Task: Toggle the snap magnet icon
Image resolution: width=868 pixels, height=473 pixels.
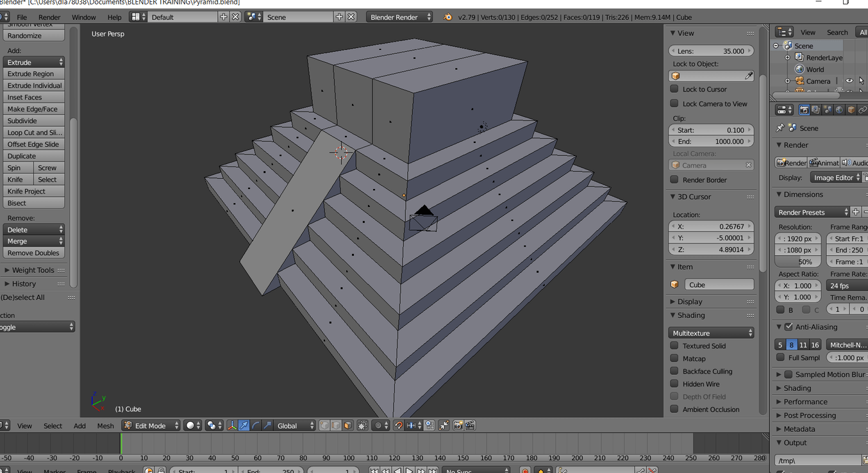Action: (399, 426)
